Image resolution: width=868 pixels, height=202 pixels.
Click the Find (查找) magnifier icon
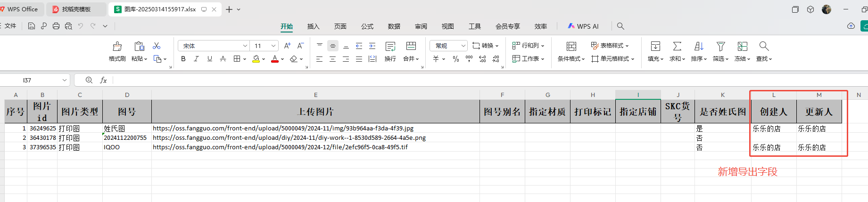(x=764, y=46)
